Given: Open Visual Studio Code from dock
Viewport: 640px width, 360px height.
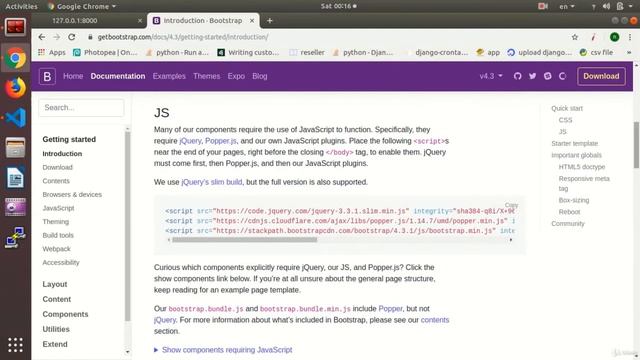Looking at the screenshot, I should click(x=16, y=118).
